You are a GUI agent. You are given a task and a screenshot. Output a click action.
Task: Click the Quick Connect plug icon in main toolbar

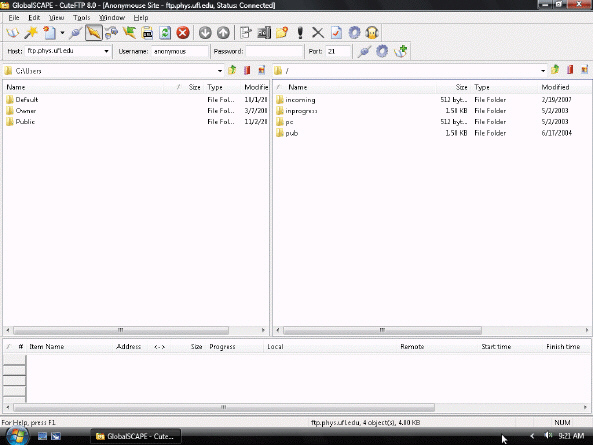pos(76,33)
